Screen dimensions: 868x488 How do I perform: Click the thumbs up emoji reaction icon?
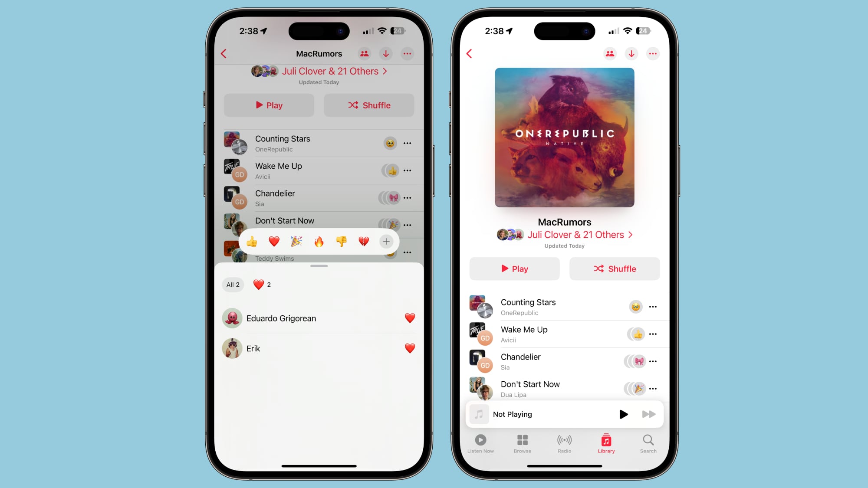pyautogui.click(x=252, y=241)
